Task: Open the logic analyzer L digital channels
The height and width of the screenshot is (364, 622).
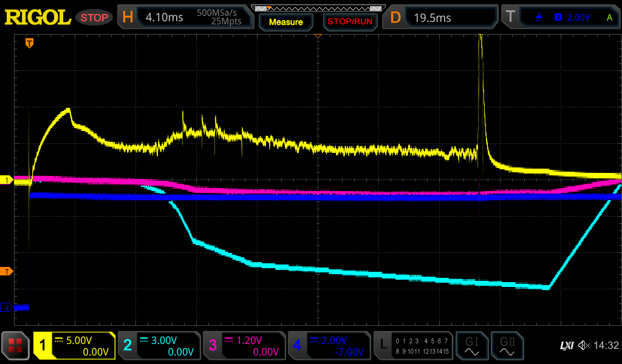Action: (413, 346)
